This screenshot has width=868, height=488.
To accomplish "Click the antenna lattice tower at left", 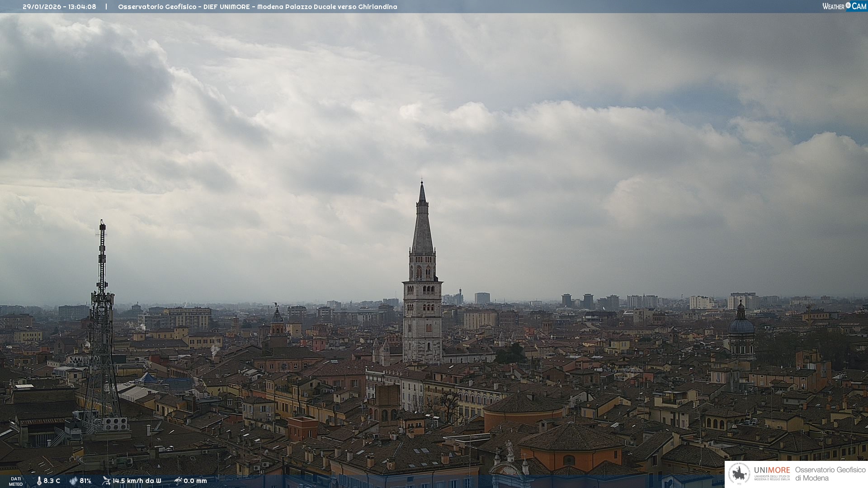I will (102, 325).
